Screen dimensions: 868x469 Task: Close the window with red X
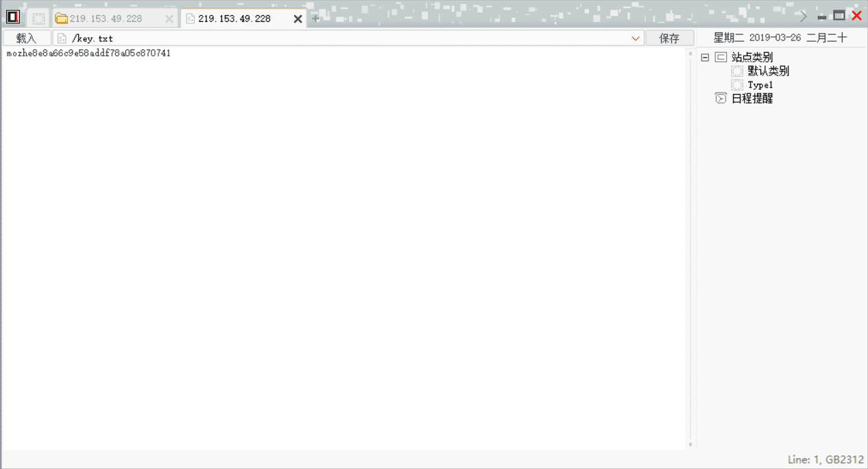point(856,16)
